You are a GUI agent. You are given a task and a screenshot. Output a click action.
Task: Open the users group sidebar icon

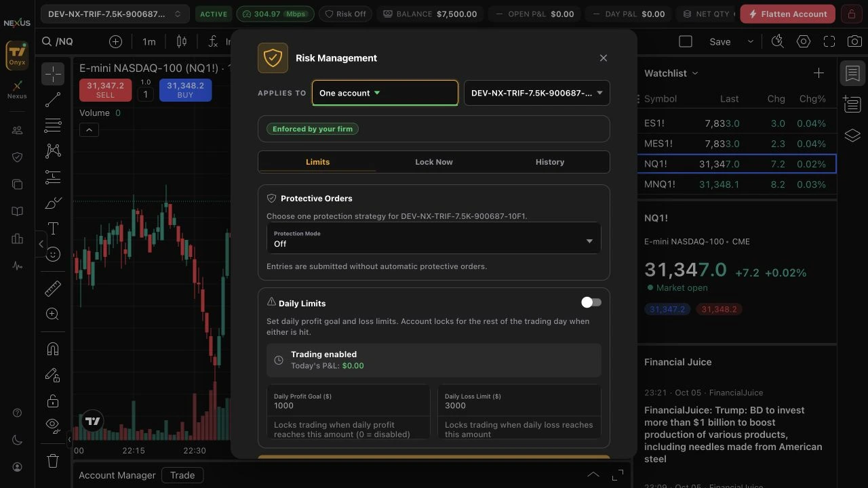pyautogui.click(x=18, y=130)
